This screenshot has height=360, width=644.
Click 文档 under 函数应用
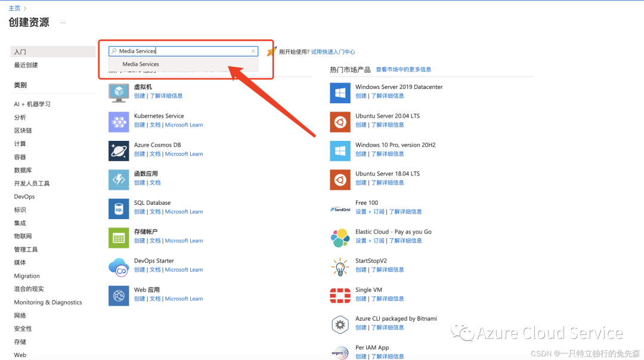tap(155, 183)
